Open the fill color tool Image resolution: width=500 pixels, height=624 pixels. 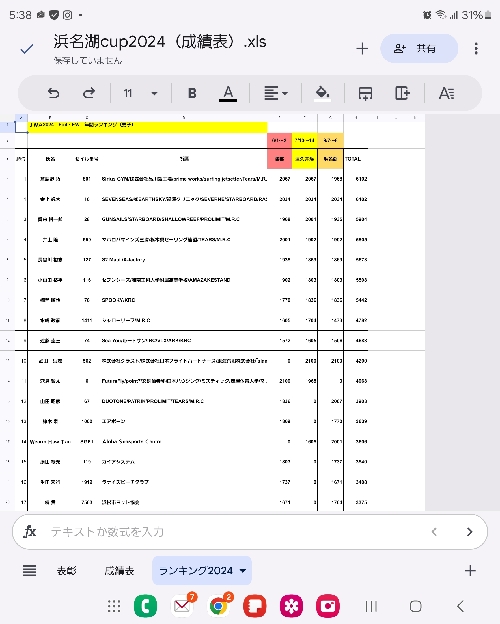(322, 94)
